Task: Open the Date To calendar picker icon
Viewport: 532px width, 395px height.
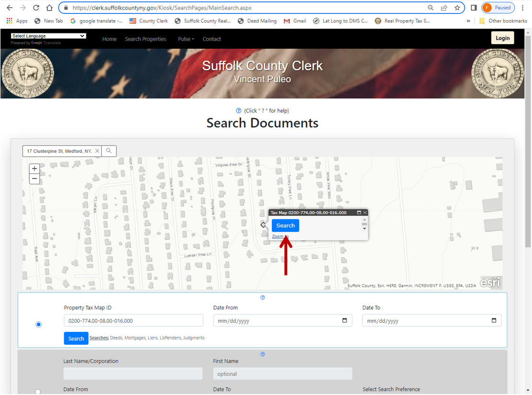Action: (x=494, y=320)
